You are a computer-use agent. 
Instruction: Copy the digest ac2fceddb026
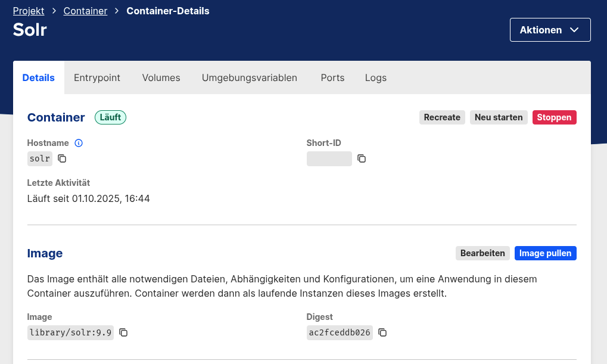382,332
